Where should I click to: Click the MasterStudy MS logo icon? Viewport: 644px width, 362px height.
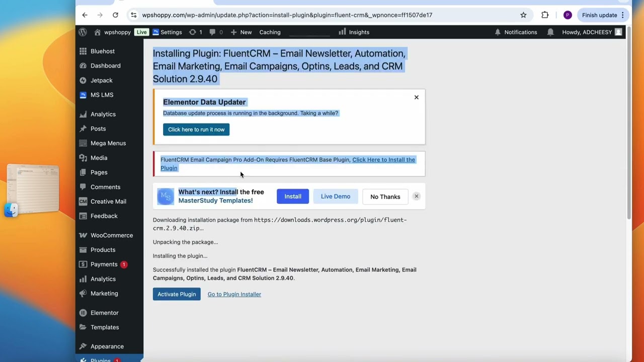[166, 197]
